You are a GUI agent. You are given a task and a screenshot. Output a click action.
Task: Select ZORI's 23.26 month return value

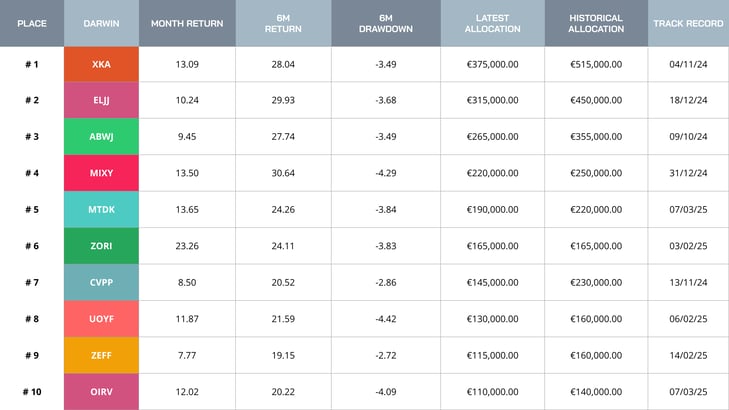(187, 246)
